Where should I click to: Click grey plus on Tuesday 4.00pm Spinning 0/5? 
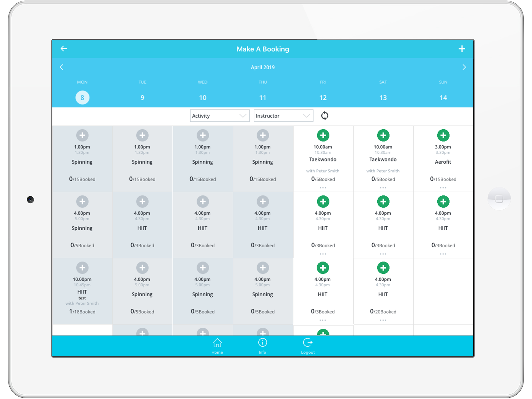(x=142, y=268)
